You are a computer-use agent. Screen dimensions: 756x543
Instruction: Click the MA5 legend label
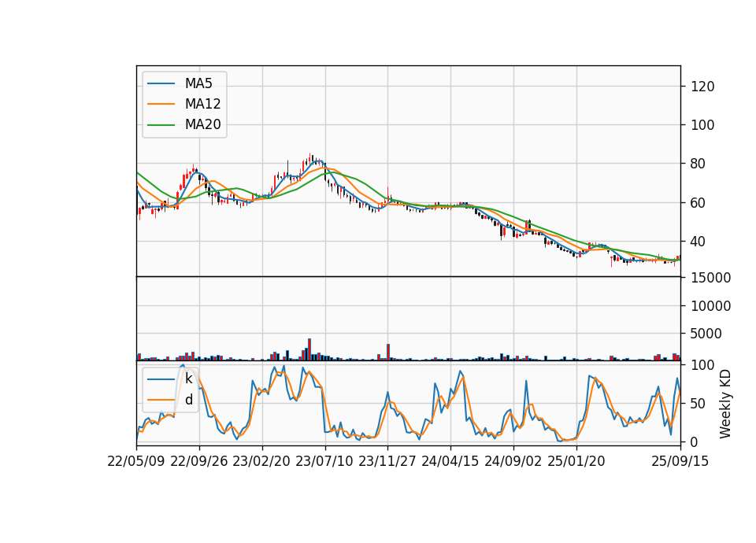pos(198,83)
